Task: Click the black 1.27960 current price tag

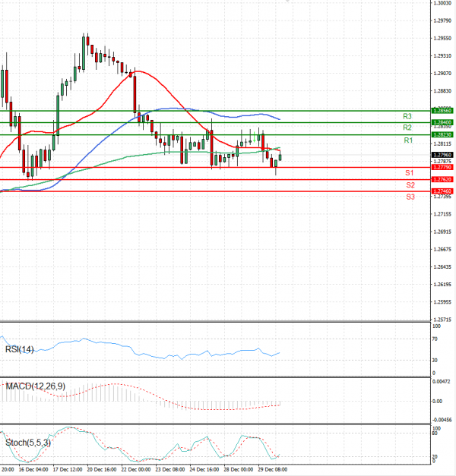Action: (442, 155)
